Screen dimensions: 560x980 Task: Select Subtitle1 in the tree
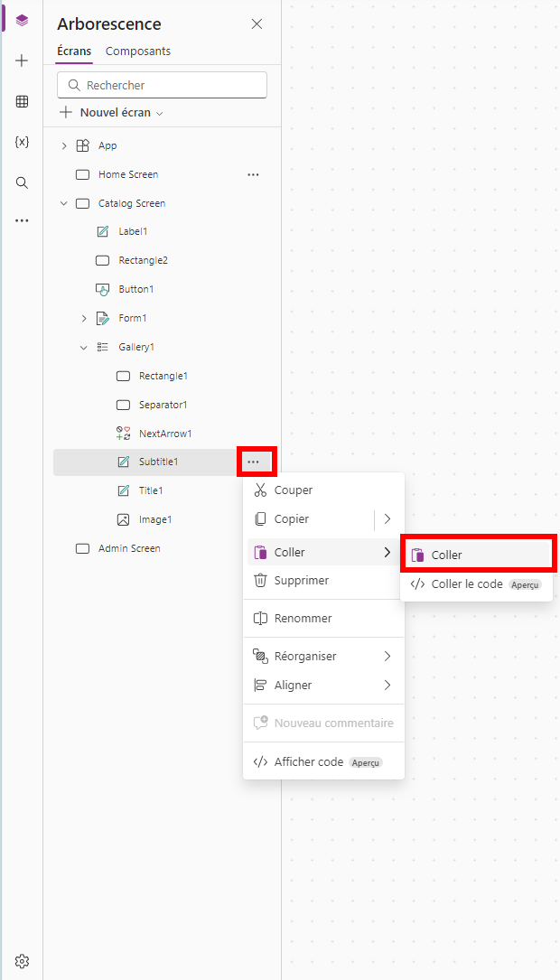[158, 462]
